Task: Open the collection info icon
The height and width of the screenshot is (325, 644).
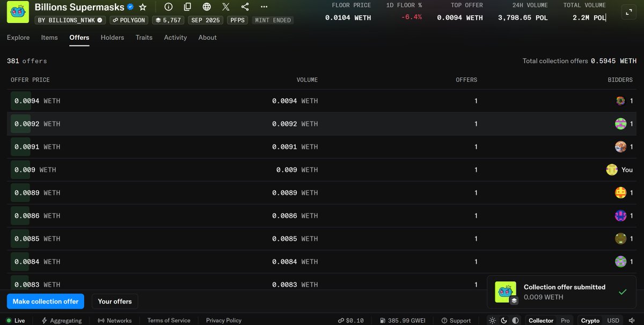Action: click(169, 7)
